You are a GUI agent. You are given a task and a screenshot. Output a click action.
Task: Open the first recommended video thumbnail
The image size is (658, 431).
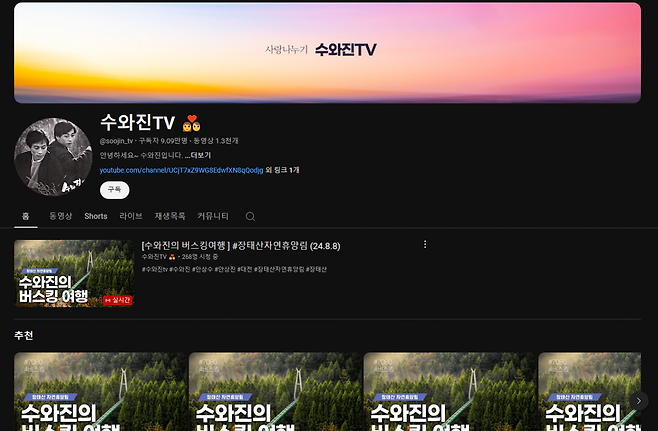(x=100, y=392)
